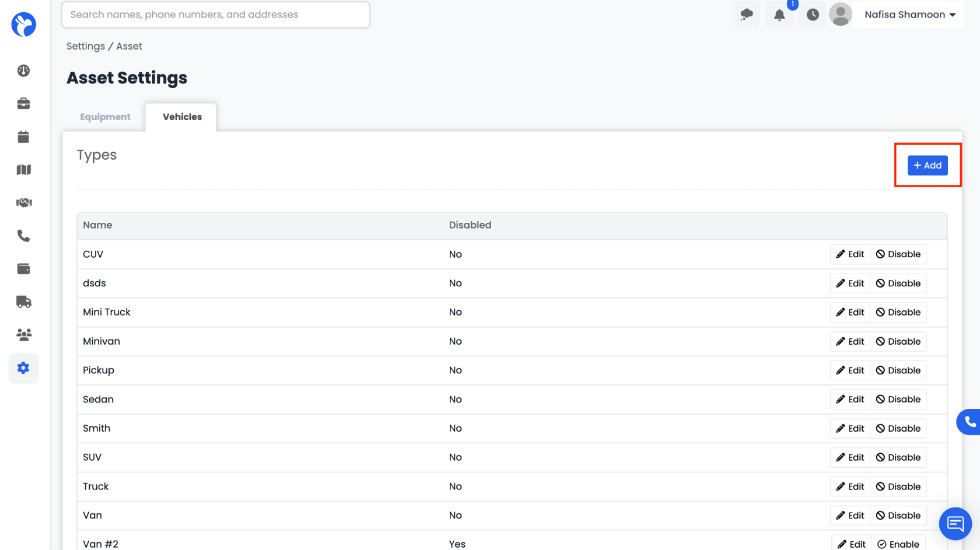Click the wallet icon in sidebar
Image resolution: width=980 pixels, height=550 pixels.
tap(23, 269)
